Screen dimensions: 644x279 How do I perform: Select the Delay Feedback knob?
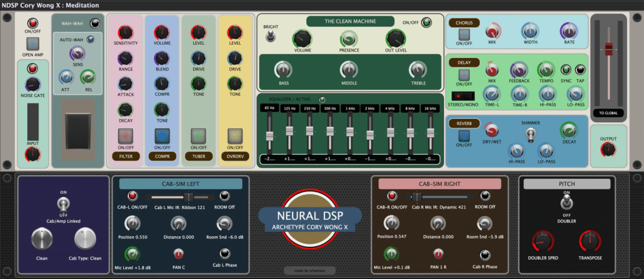[x=519, y=69]
